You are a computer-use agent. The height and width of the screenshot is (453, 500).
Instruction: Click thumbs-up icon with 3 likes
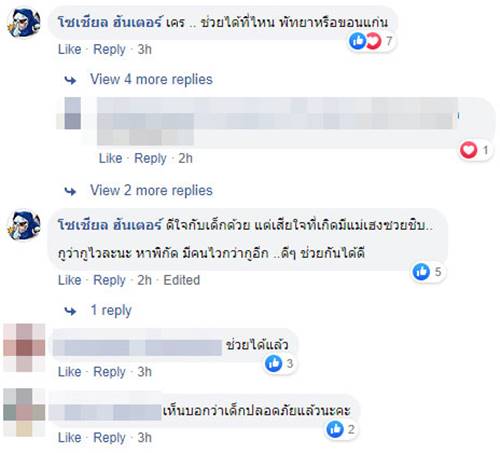273,363
